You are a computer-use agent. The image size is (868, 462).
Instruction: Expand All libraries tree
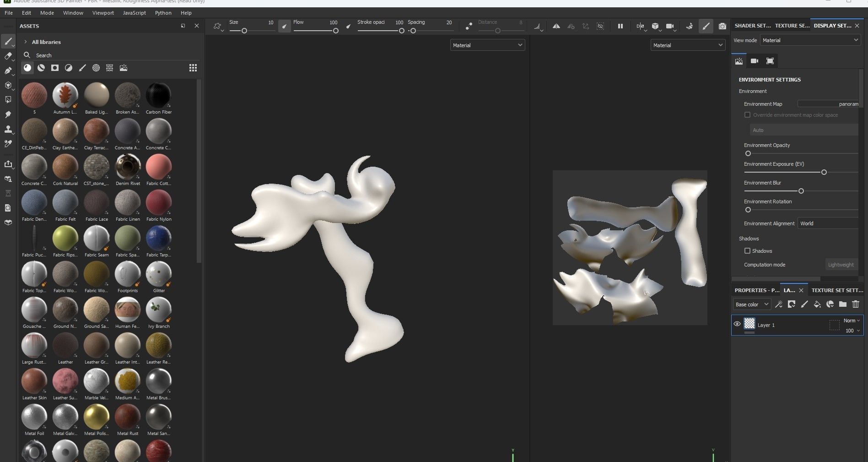point(26,42)
